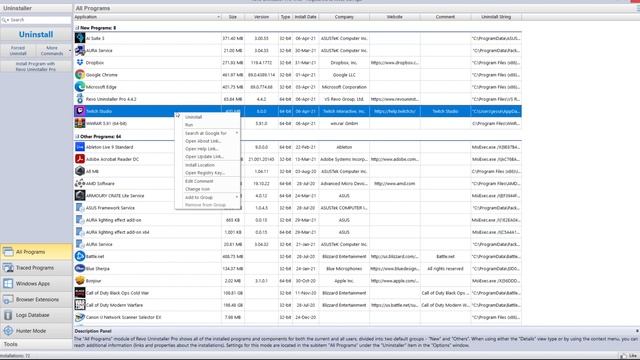
Task: Click Install Program with Revo Uninstaller Pro
Action: pos(36,67)
